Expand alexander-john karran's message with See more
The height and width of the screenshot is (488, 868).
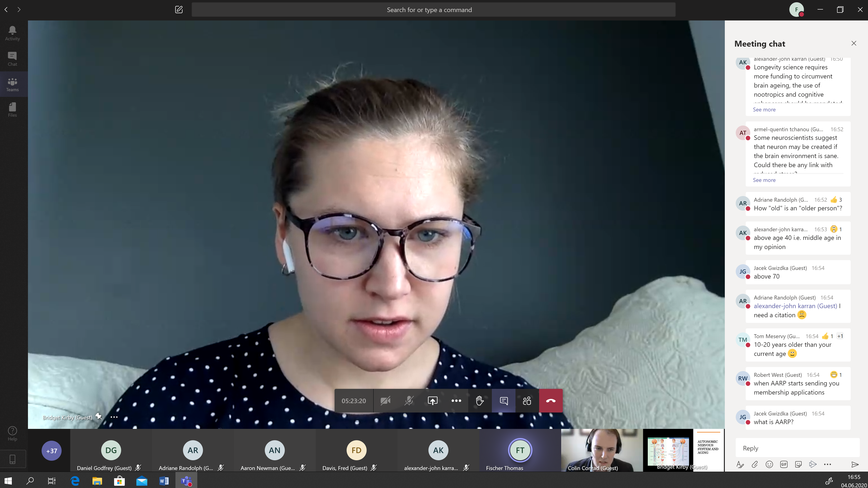764,110
